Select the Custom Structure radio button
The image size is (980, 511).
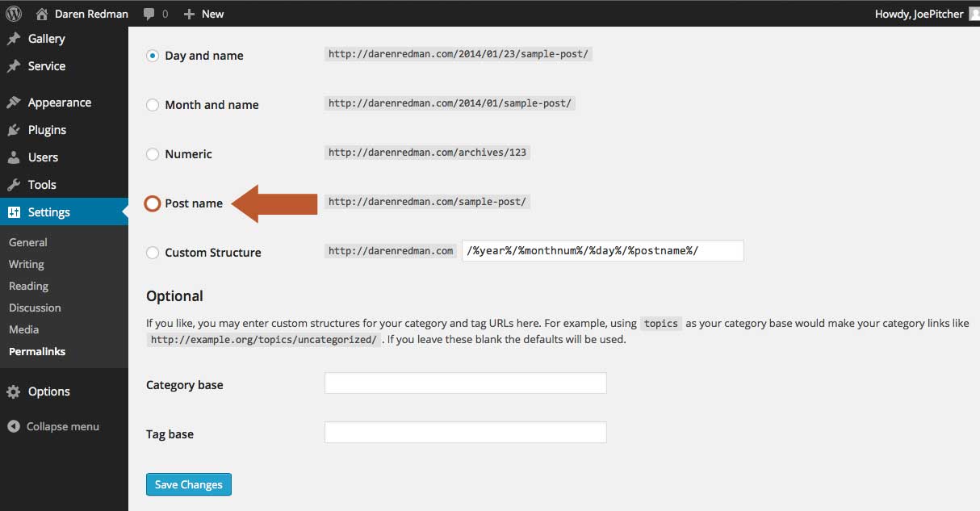[153, 253]
